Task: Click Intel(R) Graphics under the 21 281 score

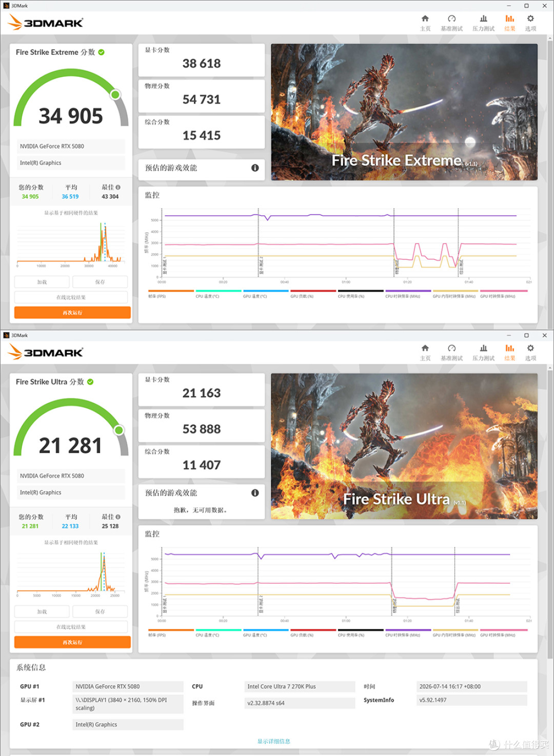Action: 71,492
